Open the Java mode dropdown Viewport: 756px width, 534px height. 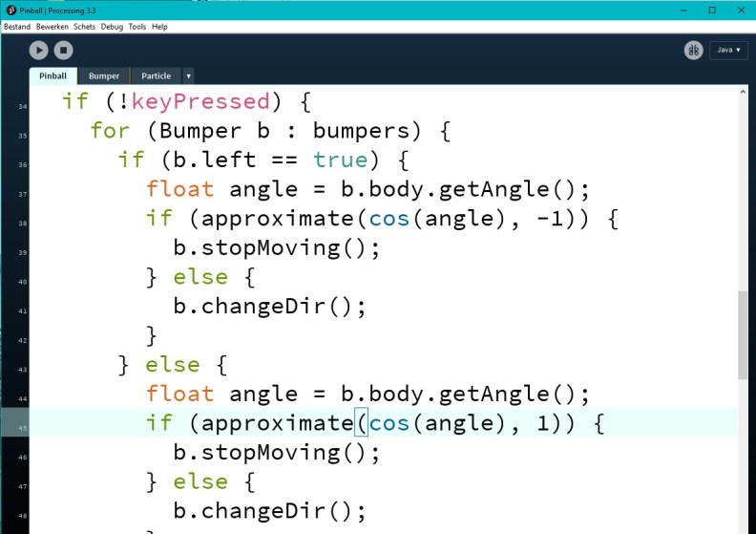coord(727,50)
